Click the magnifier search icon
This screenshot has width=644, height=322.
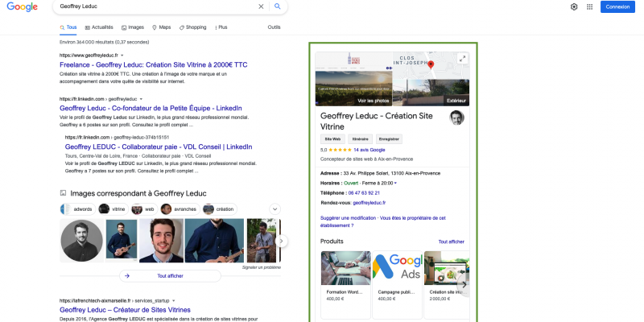point(278,6)
